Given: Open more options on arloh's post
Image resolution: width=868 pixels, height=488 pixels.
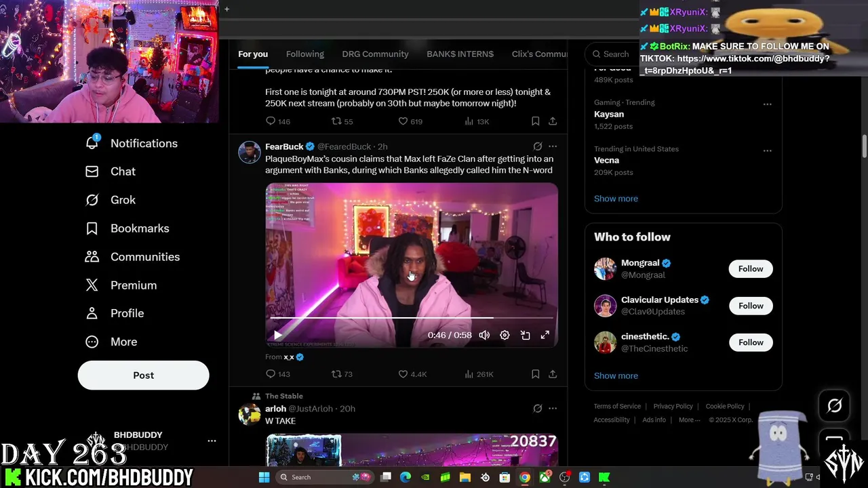Looking at the screenshot, I should [x=553, y=409].
